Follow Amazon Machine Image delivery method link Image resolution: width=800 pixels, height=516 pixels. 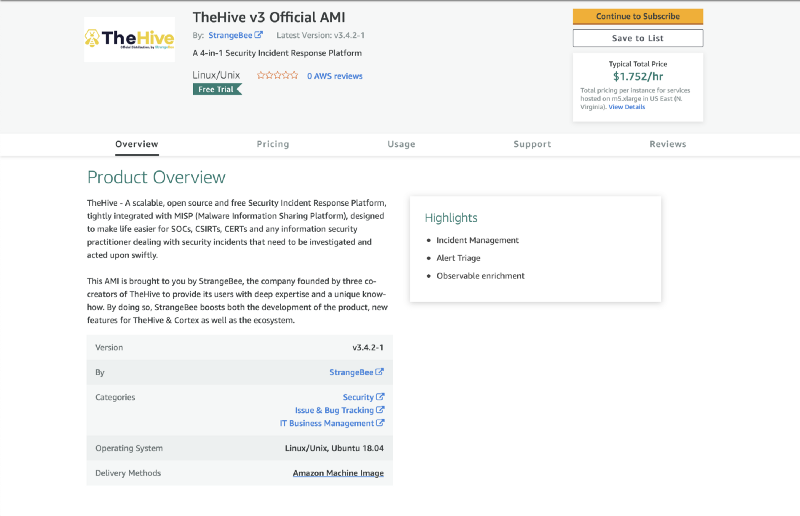(x=338, y=473)
